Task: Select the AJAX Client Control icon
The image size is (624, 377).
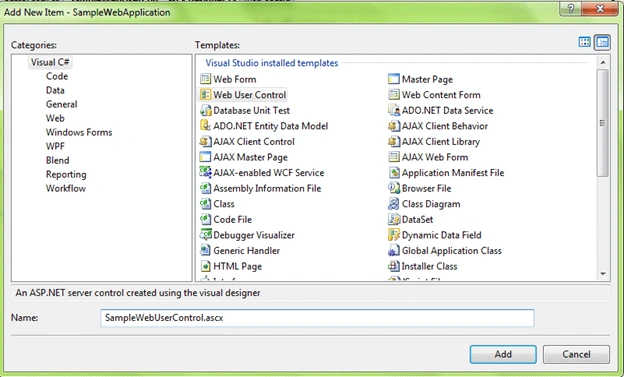Action: 205,141
